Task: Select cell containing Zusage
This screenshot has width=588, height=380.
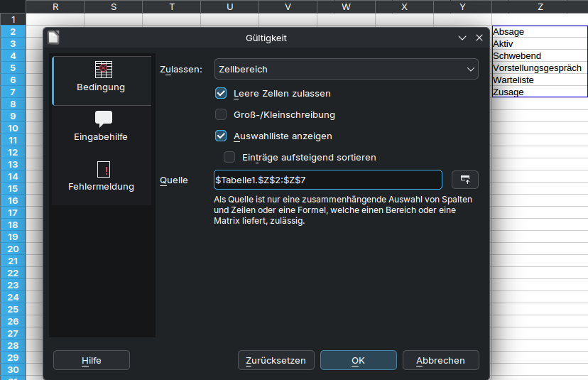Action: click(540, 92)
